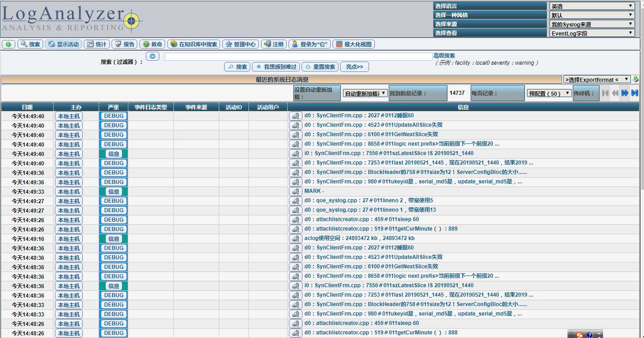The height and width of the screenshot is (338, 644).
Task: Click the green round icon in the toolbar
Action: pyautogui.click(x=9, y=44)
